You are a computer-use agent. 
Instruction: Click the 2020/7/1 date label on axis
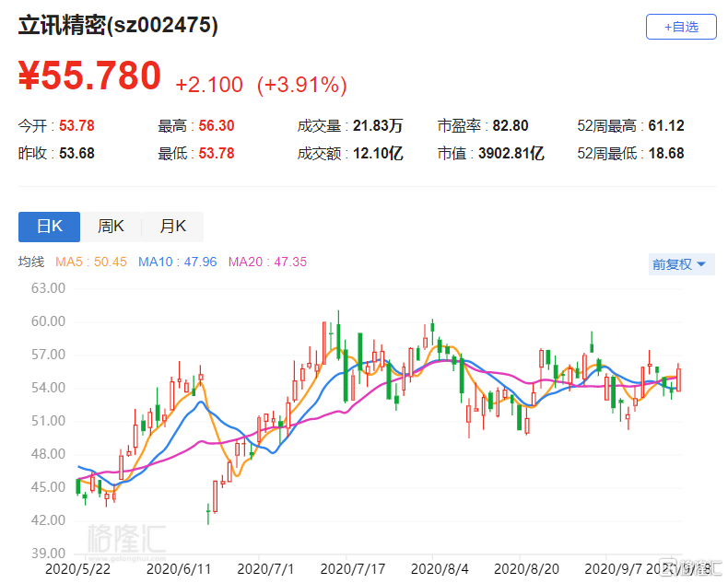[x=265, y=569]
